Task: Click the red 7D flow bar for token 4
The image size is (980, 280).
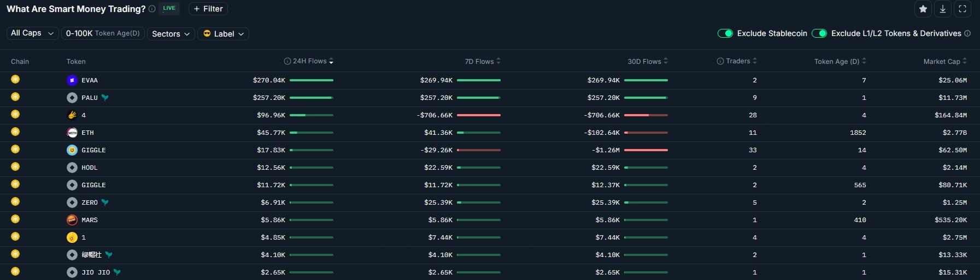Action: [x=478, y=115]
